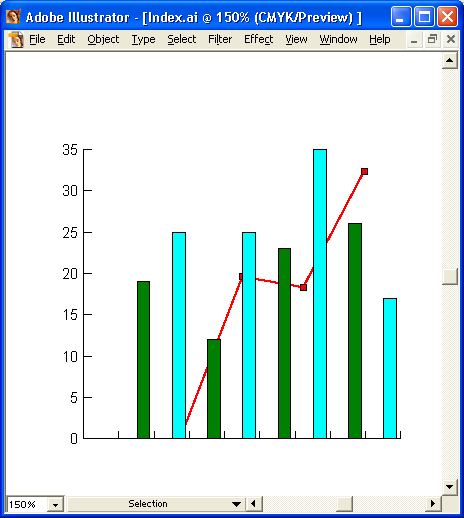Select the tallest cyan bar reaching 35

coord(320,294)
